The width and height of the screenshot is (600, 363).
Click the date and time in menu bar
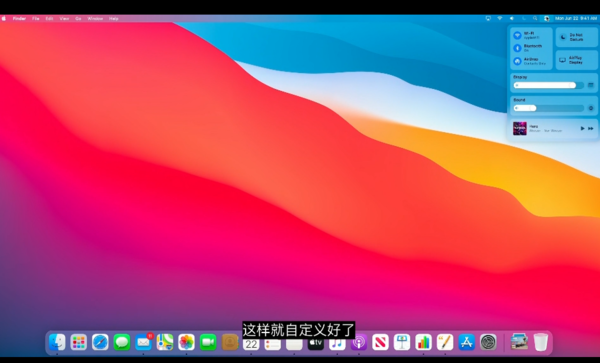click(x=576, y=18)
